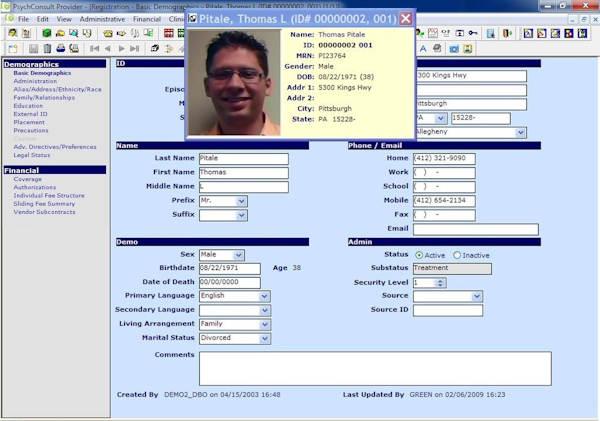Click the Security Level spinner control
This screenshot has width=600, height=421.
(440, 283)
